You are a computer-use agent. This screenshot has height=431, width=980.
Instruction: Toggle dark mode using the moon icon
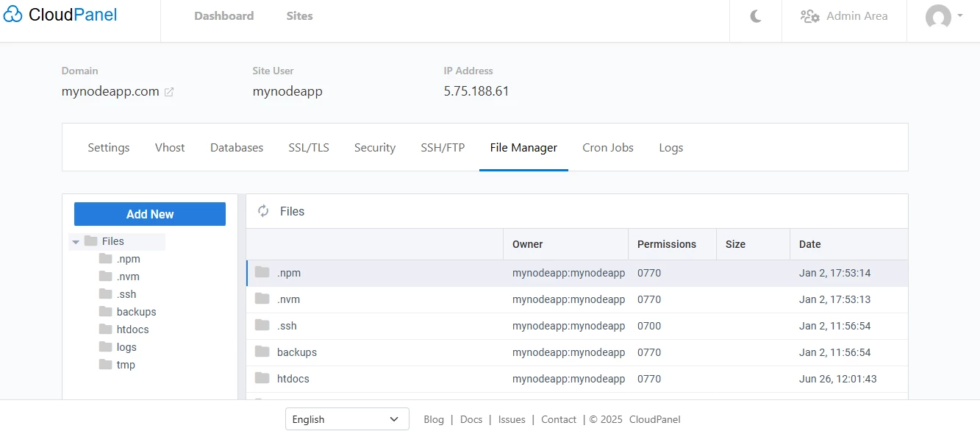[754, 15]
